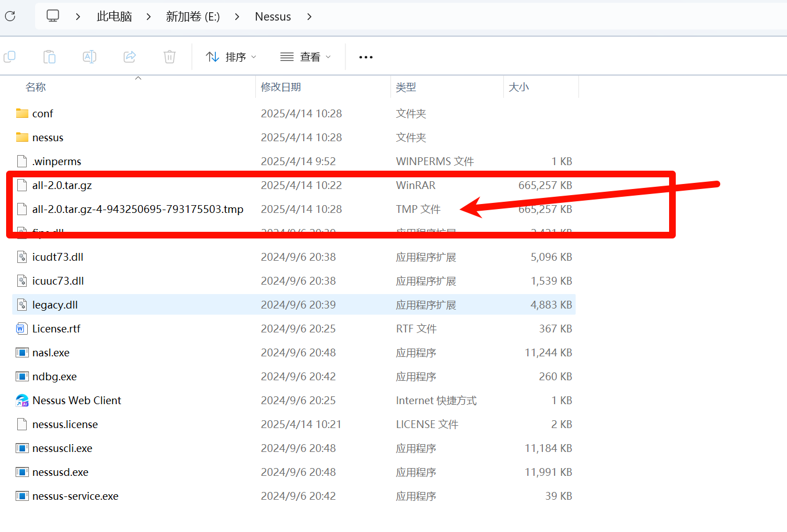
Task: Open the three-dot more options menu
Action: pos(366,57)
